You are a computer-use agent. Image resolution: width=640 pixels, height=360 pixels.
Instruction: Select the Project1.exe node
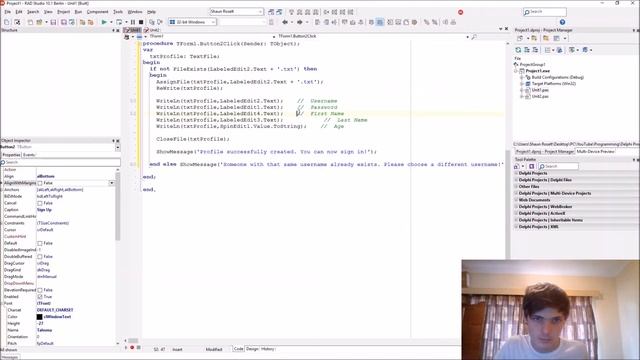point(538,71)
